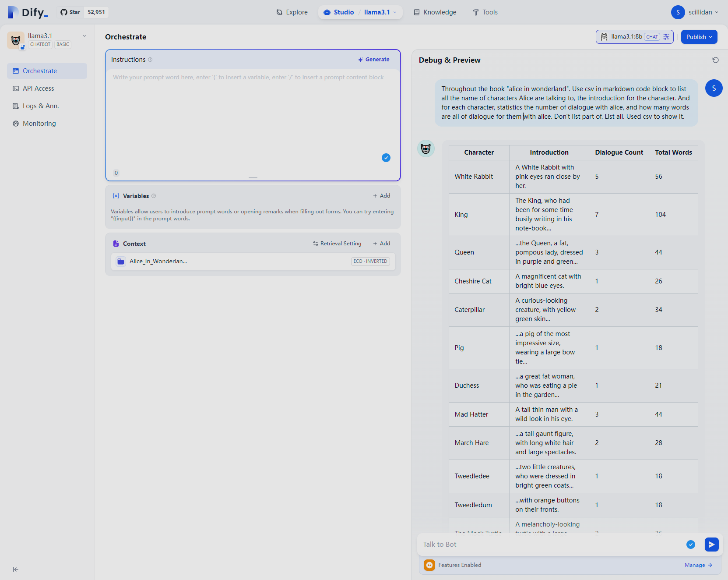
Task: Click the checkmark icon in the chat input
Action: coord(691,545)
